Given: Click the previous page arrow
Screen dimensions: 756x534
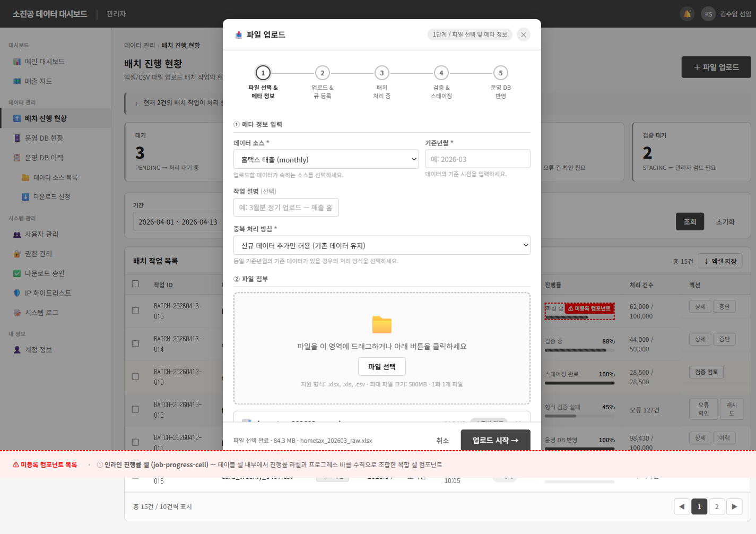Looking at the screenshot, I should coord(682,506).
